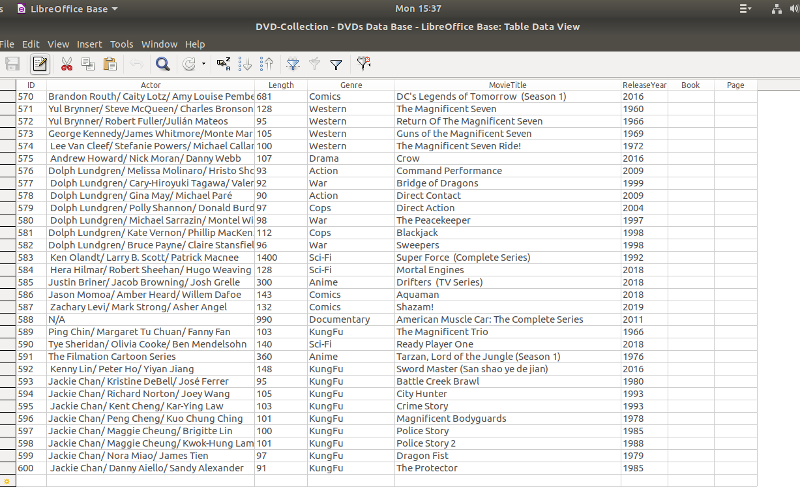This screenshot has height=487, width=800.
Task: Click the Standard Filter funnel icon
Action: tap(336, 64)
